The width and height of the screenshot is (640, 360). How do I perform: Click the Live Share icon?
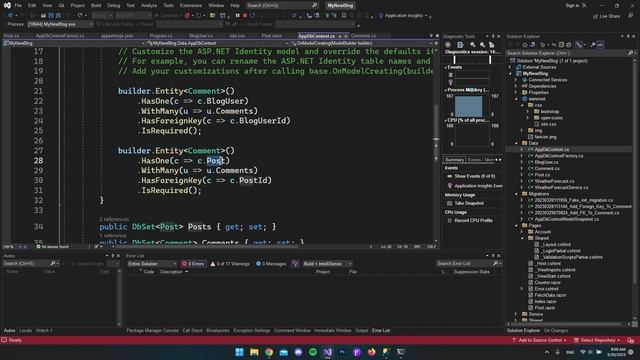click(595, 16)
